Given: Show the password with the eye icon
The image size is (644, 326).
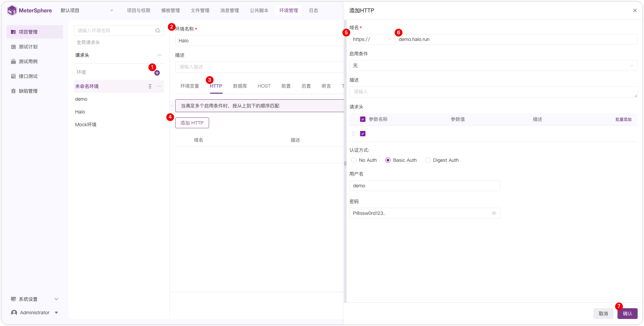Looking at the screenshot, I should pyautogui.click(x=494, y=213).
